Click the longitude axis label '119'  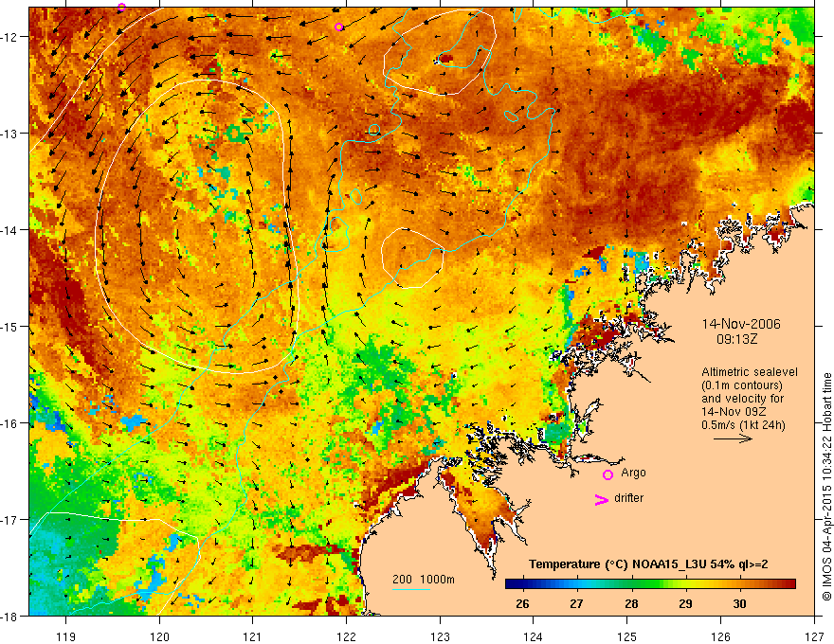[x=66, y=636]
